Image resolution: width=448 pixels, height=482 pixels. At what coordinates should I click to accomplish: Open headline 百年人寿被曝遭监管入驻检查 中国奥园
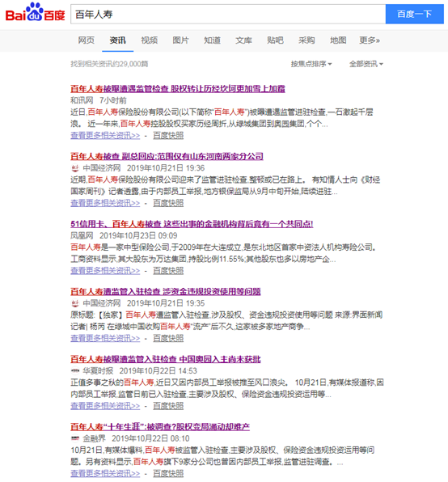coord(166,359)
